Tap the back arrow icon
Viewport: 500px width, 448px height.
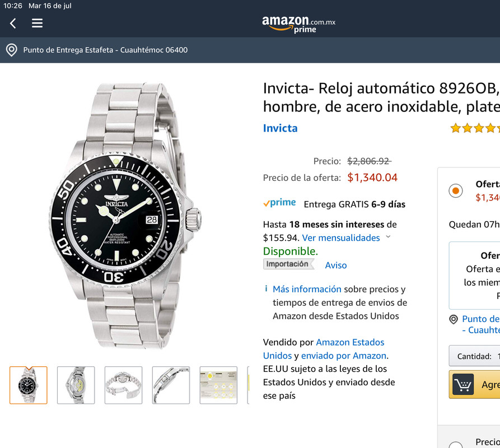tap(13, 24)
